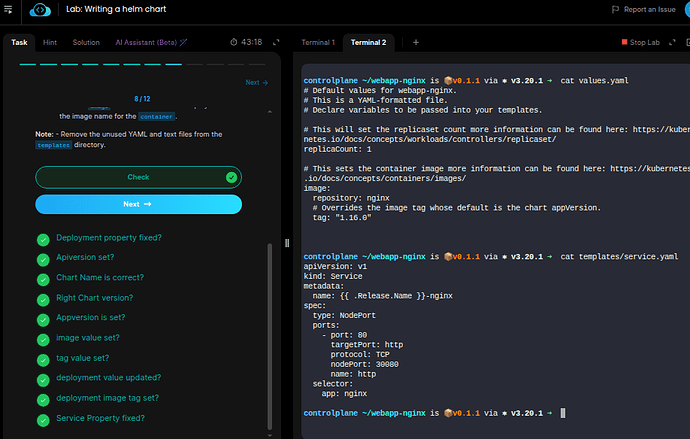Add a new terminal with plus icon
The width and height of the screenshot is (690, 439).
[x=416, y=42]
